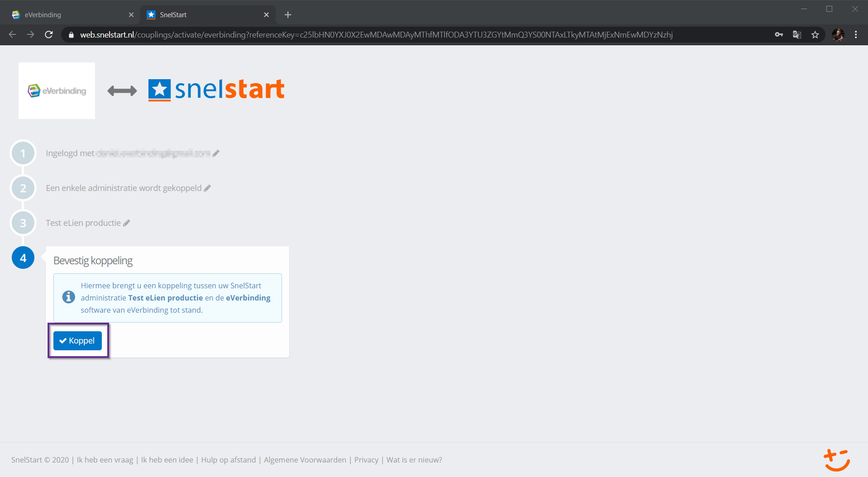The height and width of the screenshot is (477, 868).
Task: Open 'Ik heb een idee' link
Action: click(167, 460)
